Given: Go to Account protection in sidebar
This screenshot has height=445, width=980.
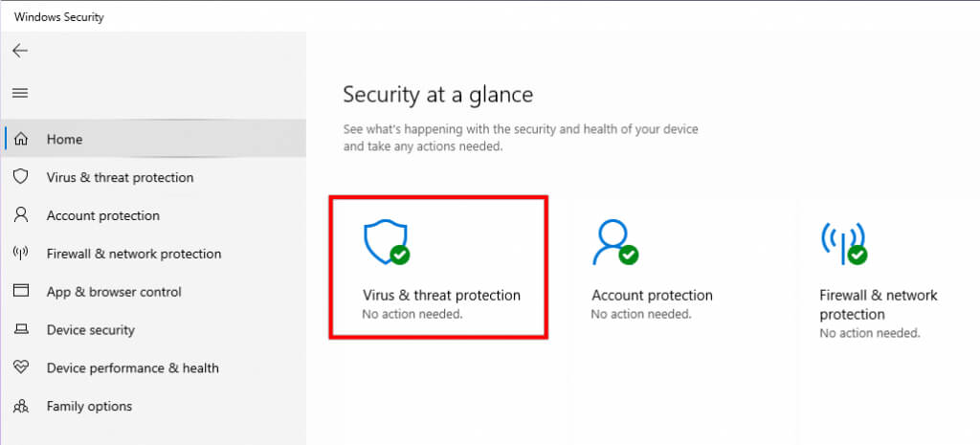Looking at the screenshot, I should tap(102, 215).
